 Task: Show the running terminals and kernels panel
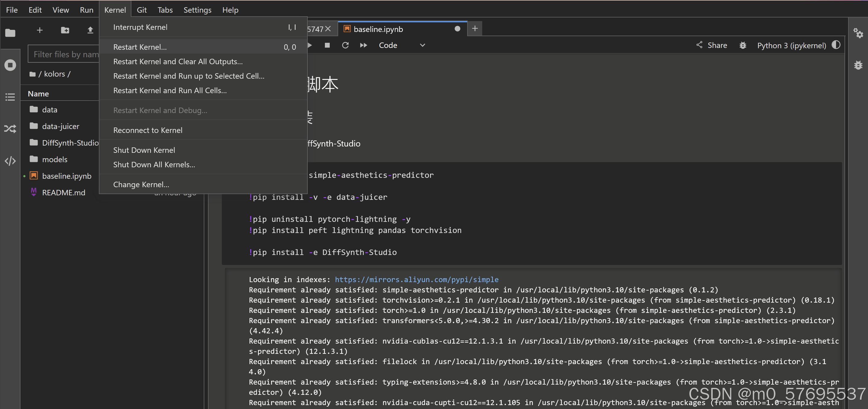pos(10,65)
